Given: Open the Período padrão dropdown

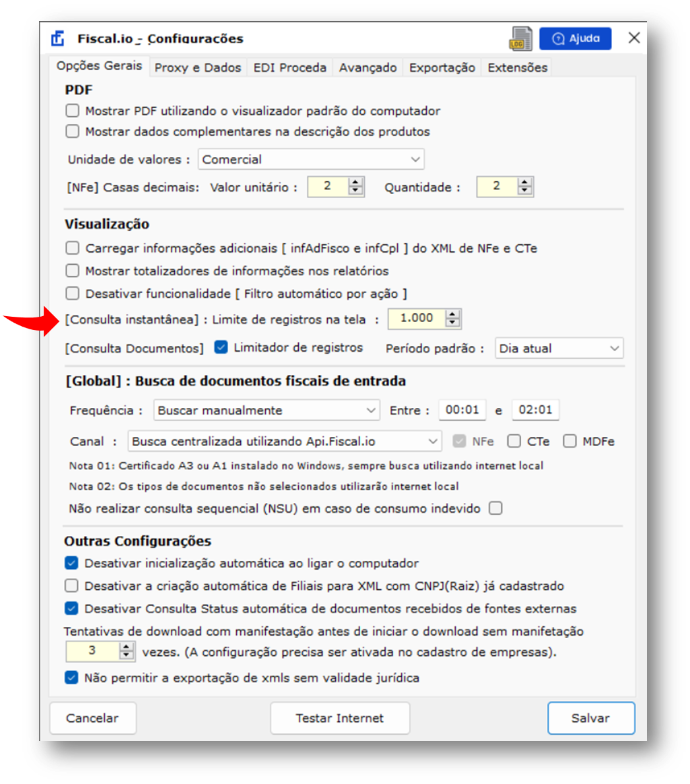Looking at the screenshot, I should tap(559, 348).
